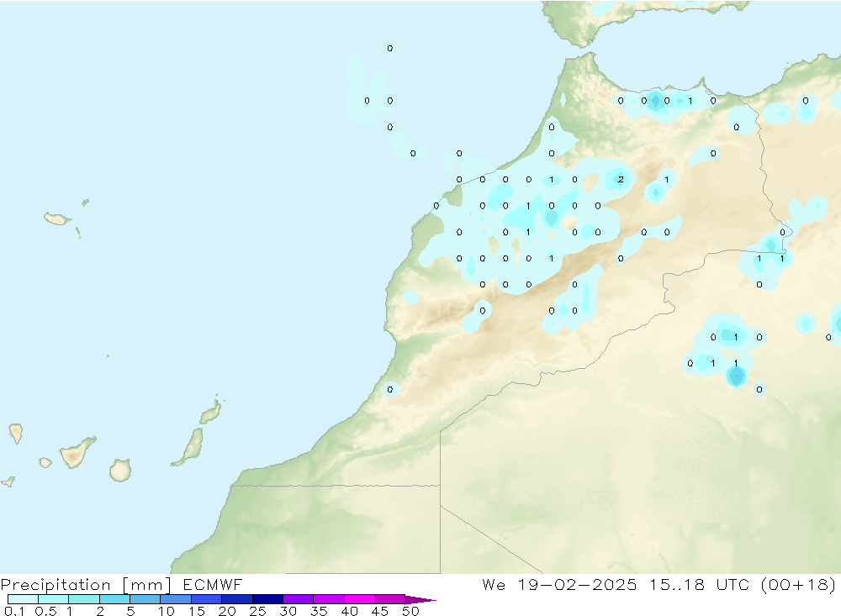
Task: Select the 5–10 mm legend color swatch
Action: (x=145, y=599)
